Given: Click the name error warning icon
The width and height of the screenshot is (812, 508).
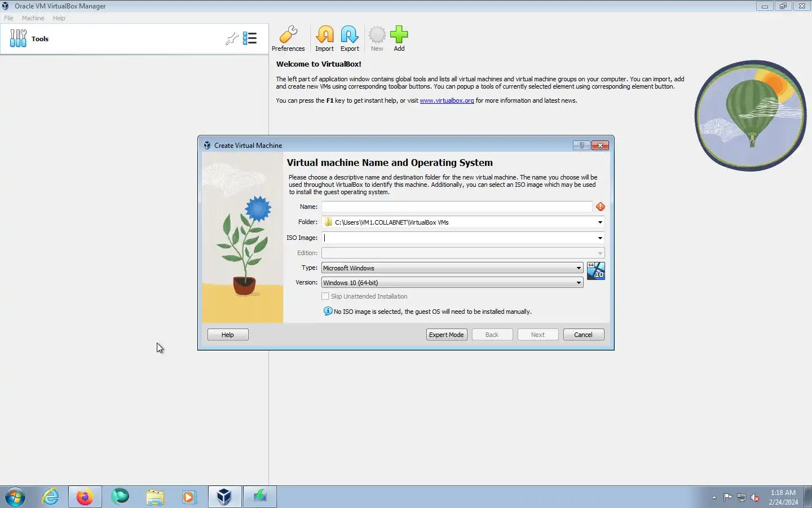Looking at the screenshot, I should pyautogui.click(x=601, y=207).
